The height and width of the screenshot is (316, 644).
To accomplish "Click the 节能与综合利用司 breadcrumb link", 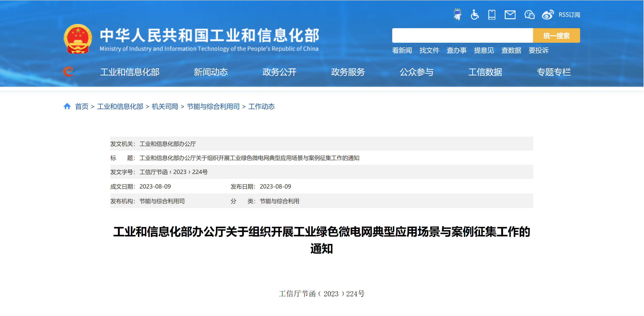I will click(x=213, y=106).
